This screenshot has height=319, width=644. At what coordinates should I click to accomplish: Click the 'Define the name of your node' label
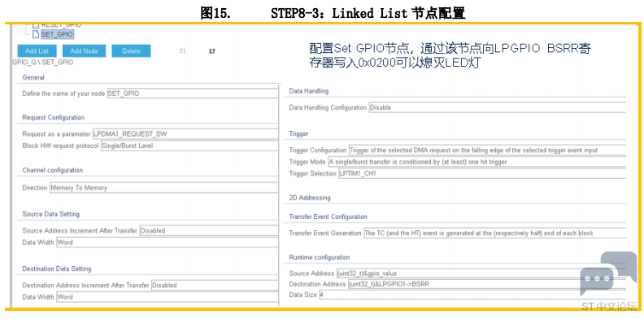(63, 94)
